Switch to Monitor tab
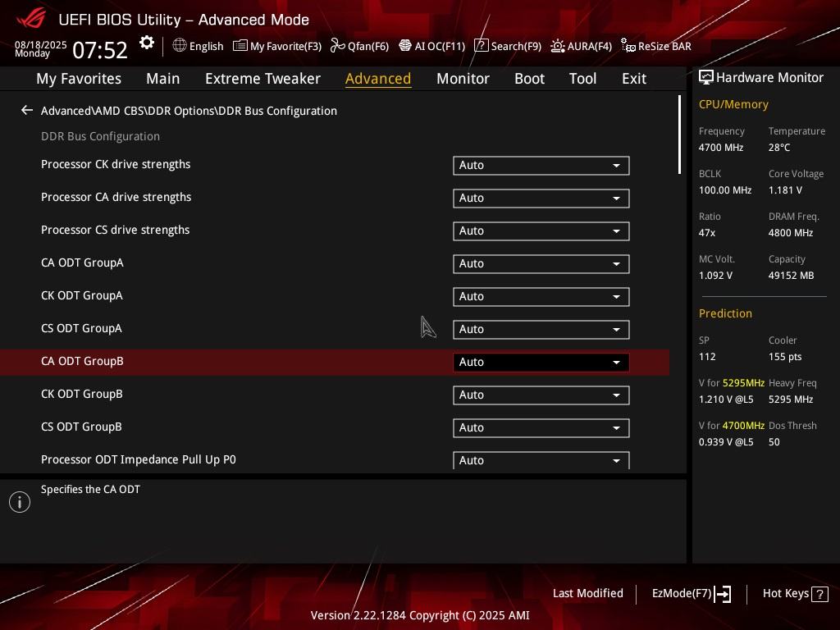 coord(463,78)
